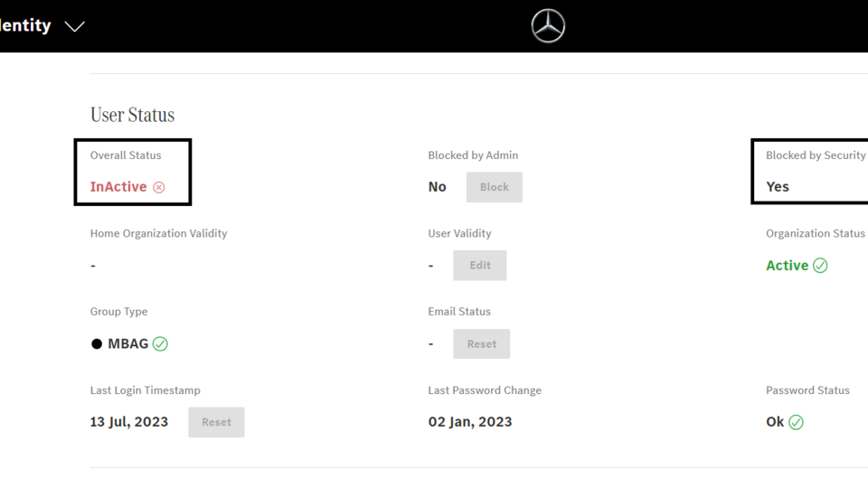Select the Yes value under Blocked by Security
This screenshot has height=488, width=868.
[778, 187]
